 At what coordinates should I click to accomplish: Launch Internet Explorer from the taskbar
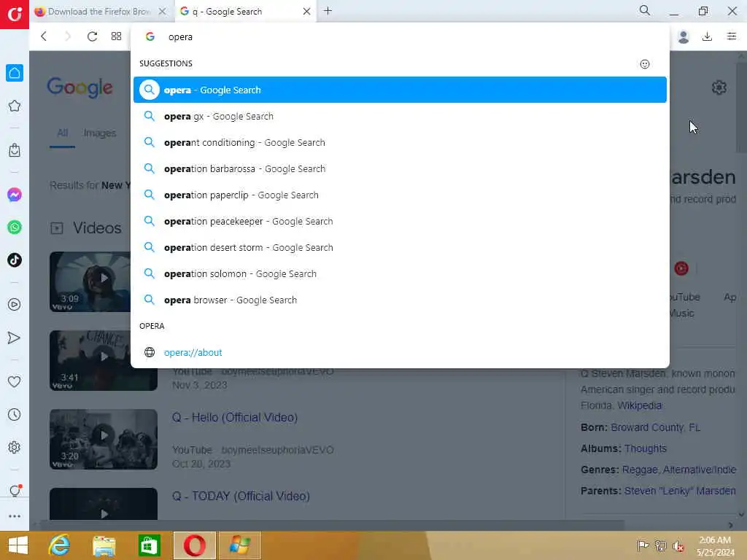pyautogui.click(x=59, y=545)
